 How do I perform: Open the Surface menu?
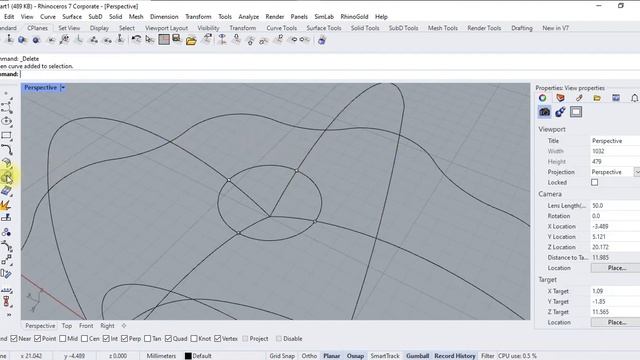coord(72,17)
